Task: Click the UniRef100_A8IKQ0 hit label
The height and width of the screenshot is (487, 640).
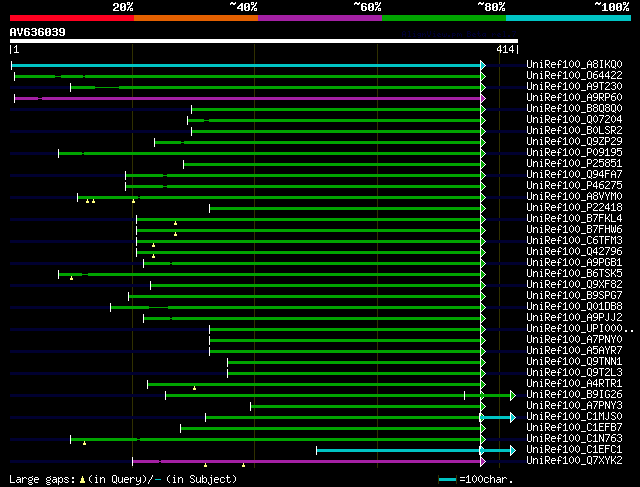Action: pos(574,64)
